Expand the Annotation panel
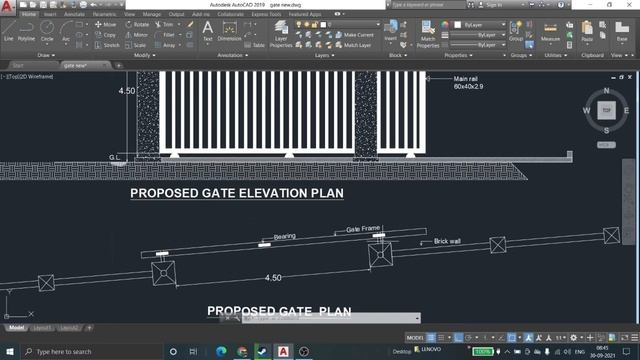Screen dimensions: 640x360 [x=233, y=55]
